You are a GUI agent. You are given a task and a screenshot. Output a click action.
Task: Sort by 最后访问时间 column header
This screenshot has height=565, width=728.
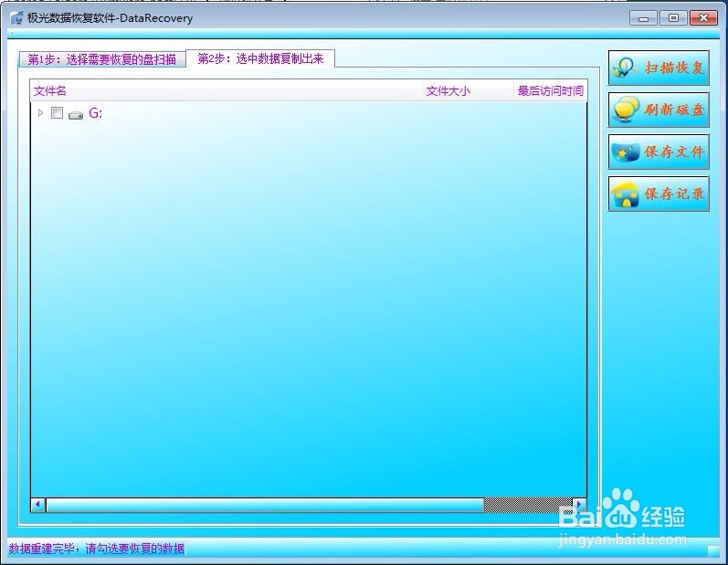550,91
